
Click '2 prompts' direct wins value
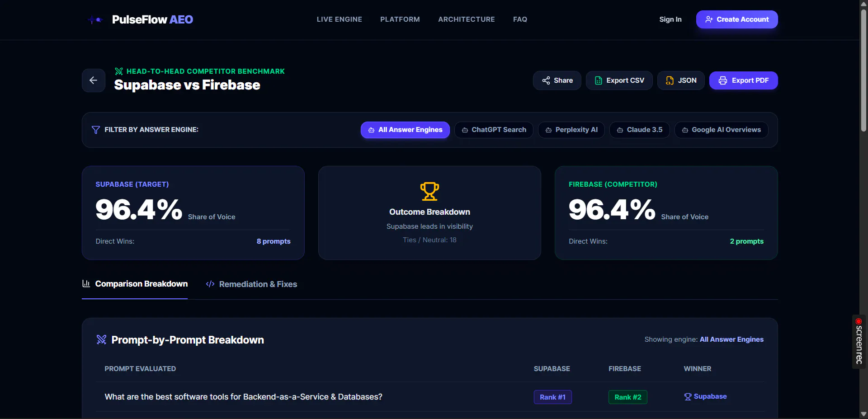[747, 241]
